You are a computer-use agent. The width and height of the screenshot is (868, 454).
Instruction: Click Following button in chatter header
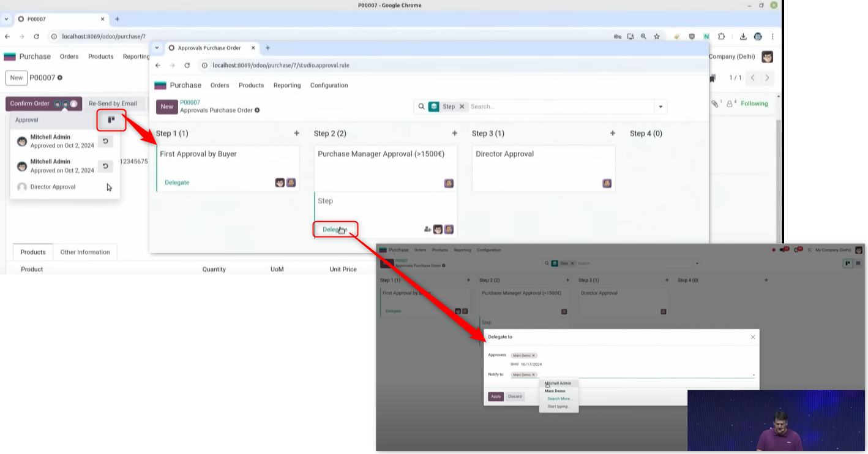coord(754,104)
